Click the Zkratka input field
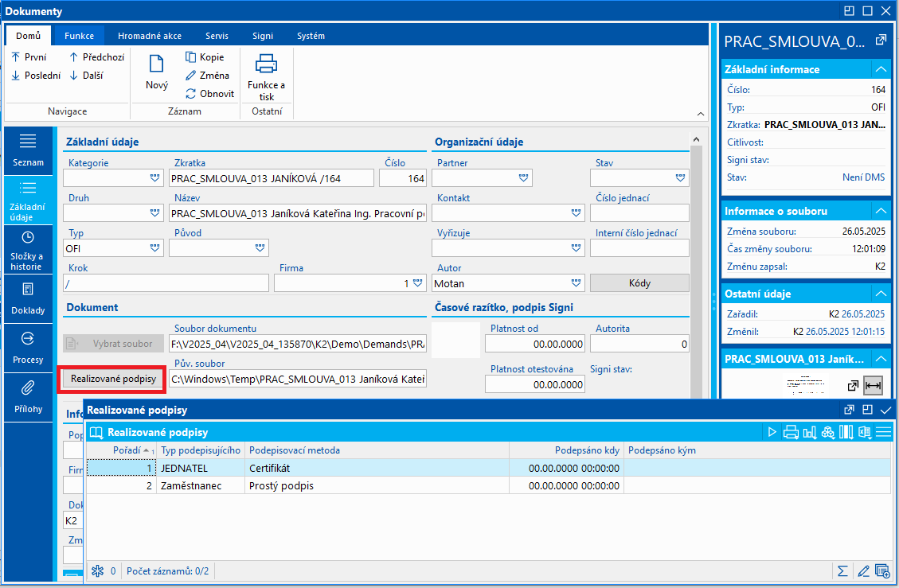The width and height of the screenshot is (899, 588). pyautogui.click(x=272, y=178)
